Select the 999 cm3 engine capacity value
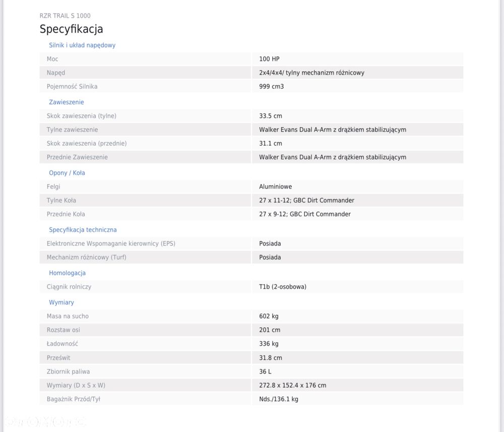The image size is (504, 432). (x=271, y=87)
